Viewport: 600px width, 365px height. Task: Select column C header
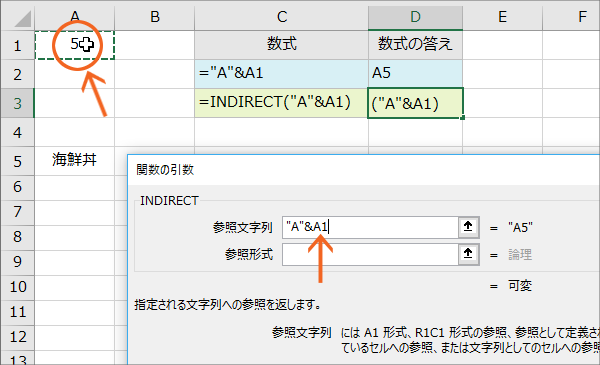[x=282, y=17]
